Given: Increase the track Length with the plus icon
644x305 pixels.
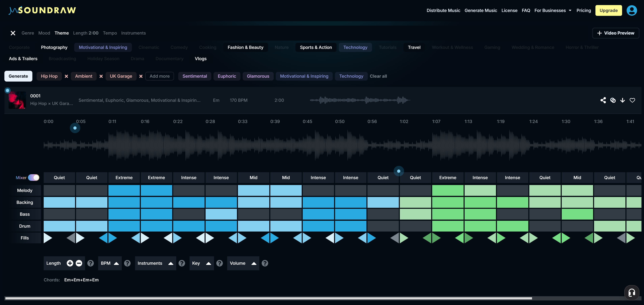Looking at the screenshot, I should point(70,263).
